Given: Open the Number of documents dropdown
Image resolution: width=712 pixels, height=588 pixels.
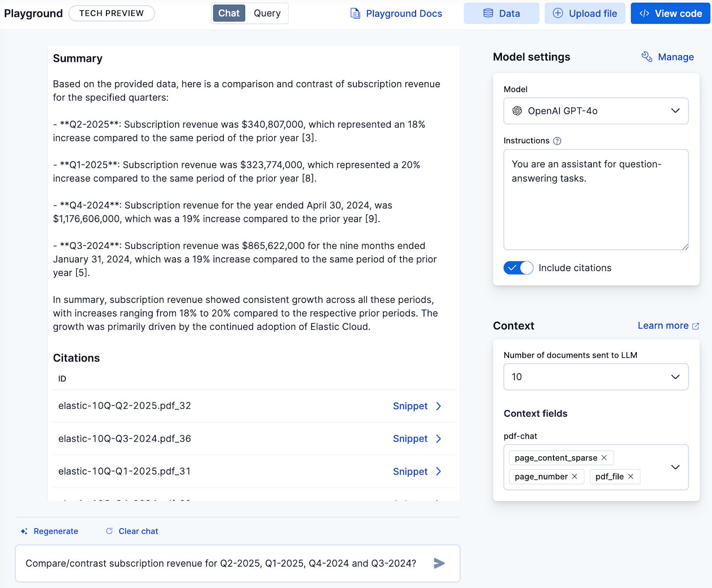Looking at the screenshot, I should pos(596,377).
